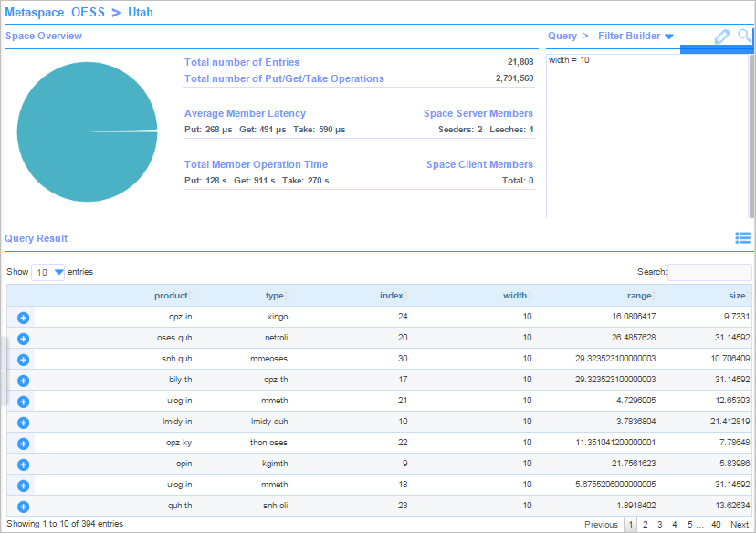Click the plus icon on the 'opz in' row
Image resolution: width=756 pixels, height=533 pixels.
[x=23, y=318]
